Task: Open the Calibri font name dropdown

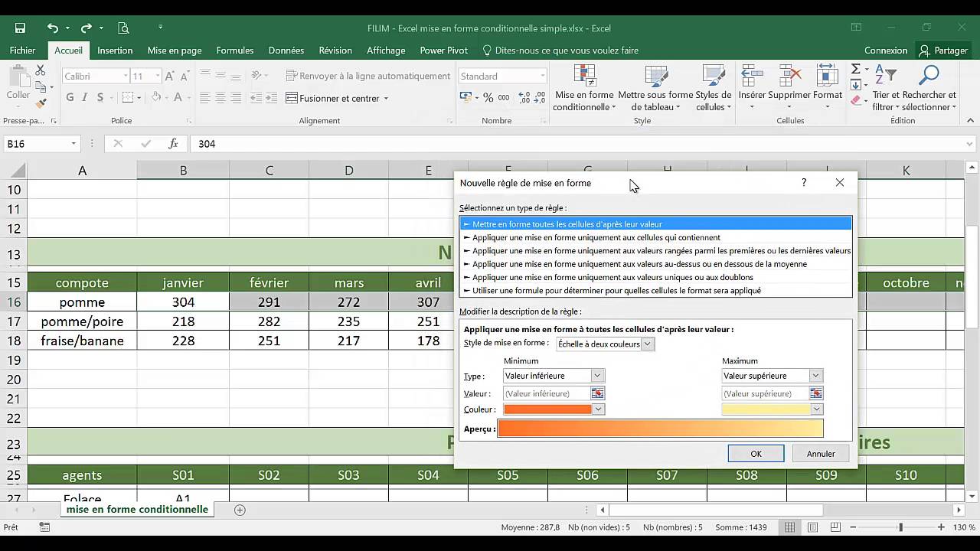Action: click(126, 76)
